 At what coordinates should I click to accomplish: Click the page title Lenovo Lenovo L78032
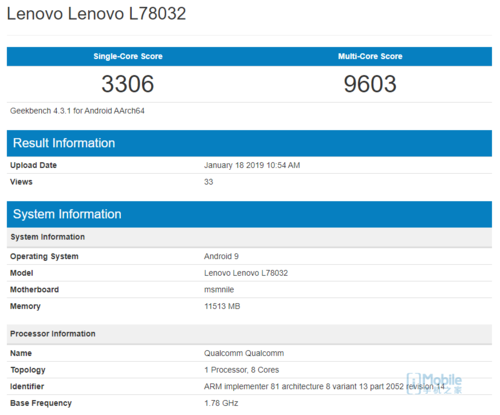click(x=96, y=14)
